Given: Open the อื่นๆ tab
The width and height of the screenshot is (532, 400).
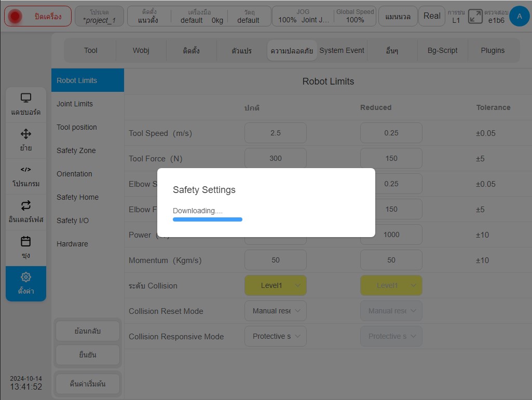Looking at the screenshot, I should click(392, 50).
